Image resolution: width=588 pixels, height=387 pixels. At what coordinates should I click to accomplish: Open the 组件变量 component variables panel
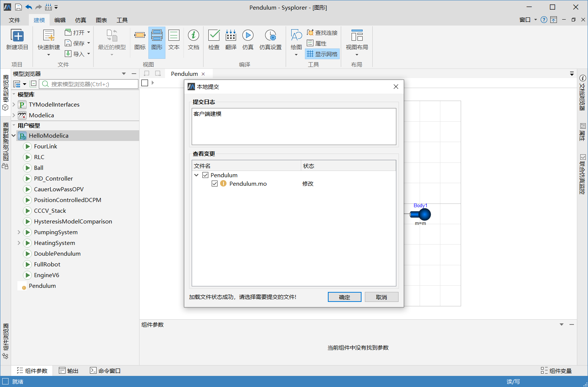(556, 371)
